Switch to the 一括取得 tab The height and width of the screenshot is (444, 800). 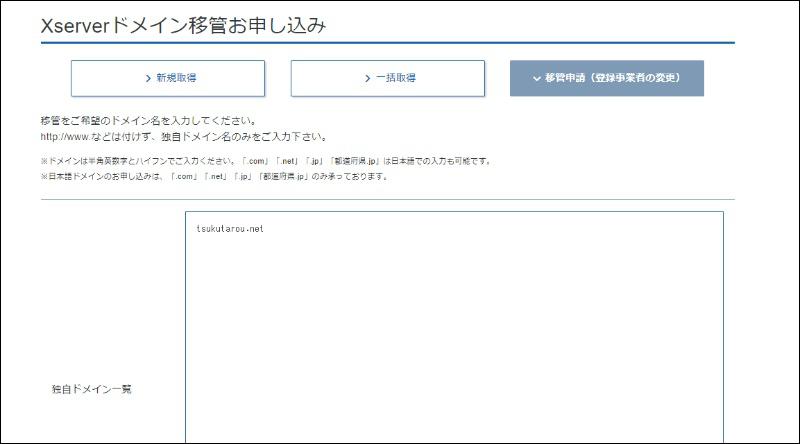pyautogui.click(x=388, y=78)
